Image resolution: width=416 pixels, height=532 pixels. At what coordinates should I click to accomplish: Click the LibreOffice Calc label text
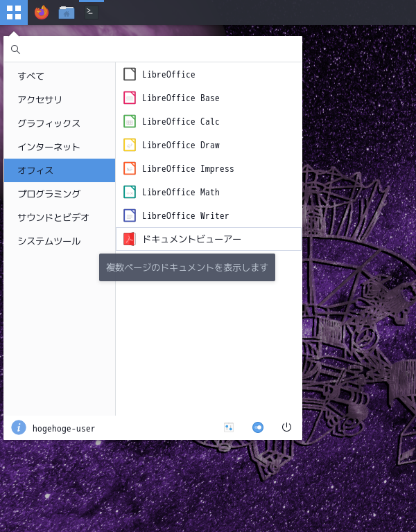click(x=181, y=121)
